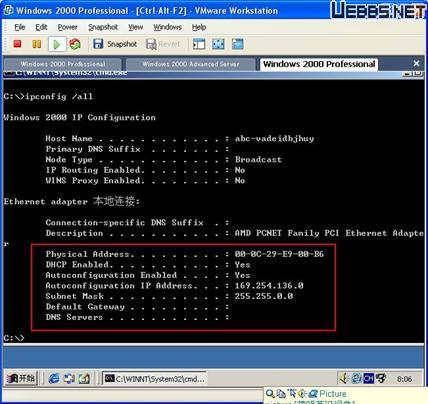Image resolution: width=428 pixels, height=404 pixels.
Task: Open the Snapshot menu
Action: coord(103,27)
